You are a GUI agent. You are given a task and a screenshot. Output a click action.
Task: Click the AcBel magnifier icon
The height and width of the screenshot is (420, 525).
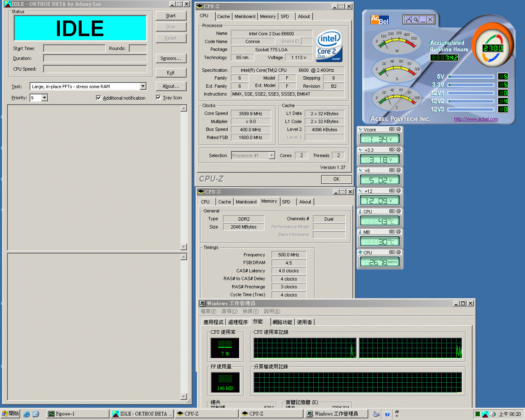[x=416, y=19]
